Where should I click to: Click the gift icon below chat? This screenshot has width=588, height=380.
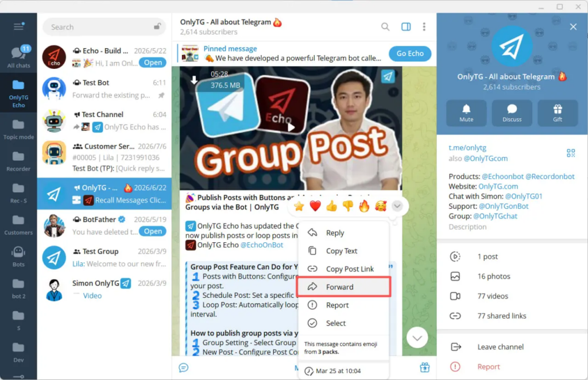[424, 367]
